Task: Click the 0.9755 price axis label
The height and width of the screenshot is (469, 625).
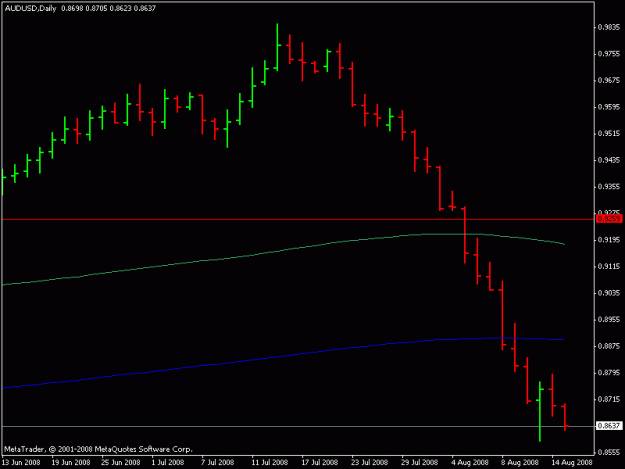Action: pyautogui.click(x=609, y=54)
